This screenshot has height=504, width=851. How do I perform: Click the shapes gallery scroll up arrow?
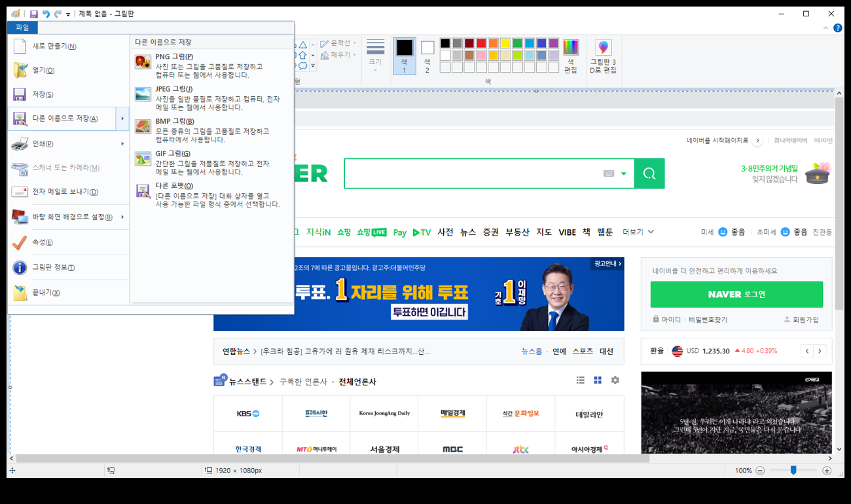tap(313, 45)
